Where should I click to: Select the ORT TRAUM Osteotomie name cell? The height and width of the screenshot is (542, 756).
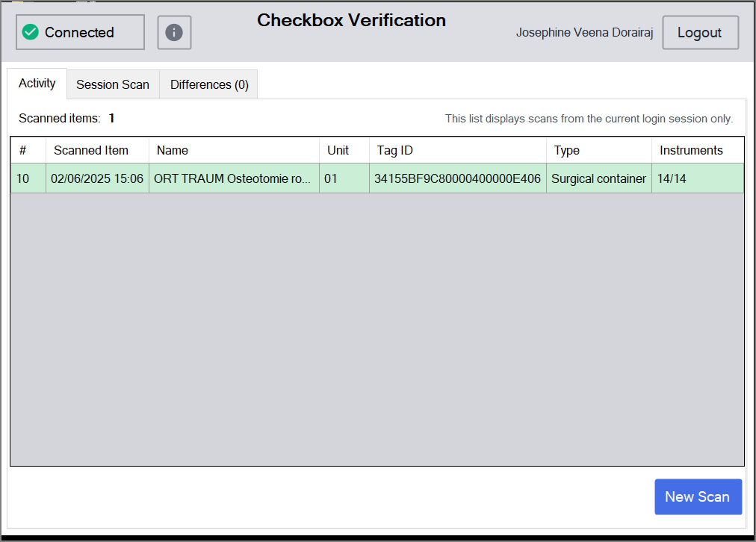[234, 178]
